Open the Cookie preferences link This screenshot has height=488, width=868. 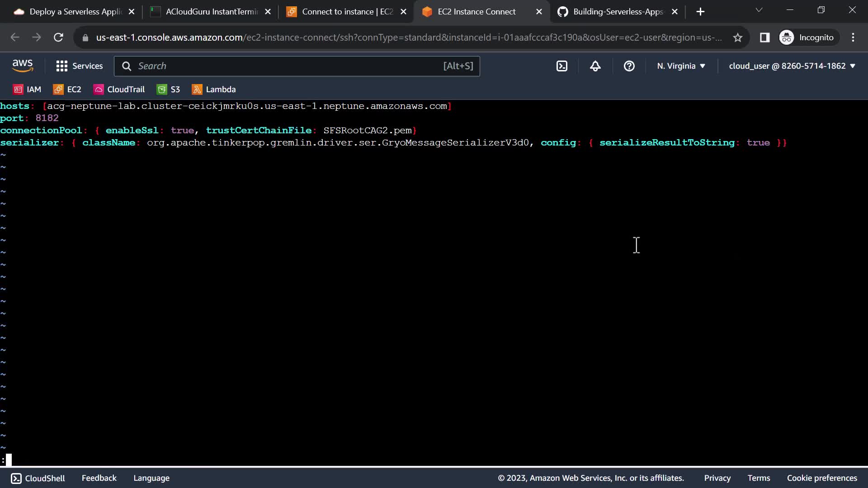(x=822, y=478)
